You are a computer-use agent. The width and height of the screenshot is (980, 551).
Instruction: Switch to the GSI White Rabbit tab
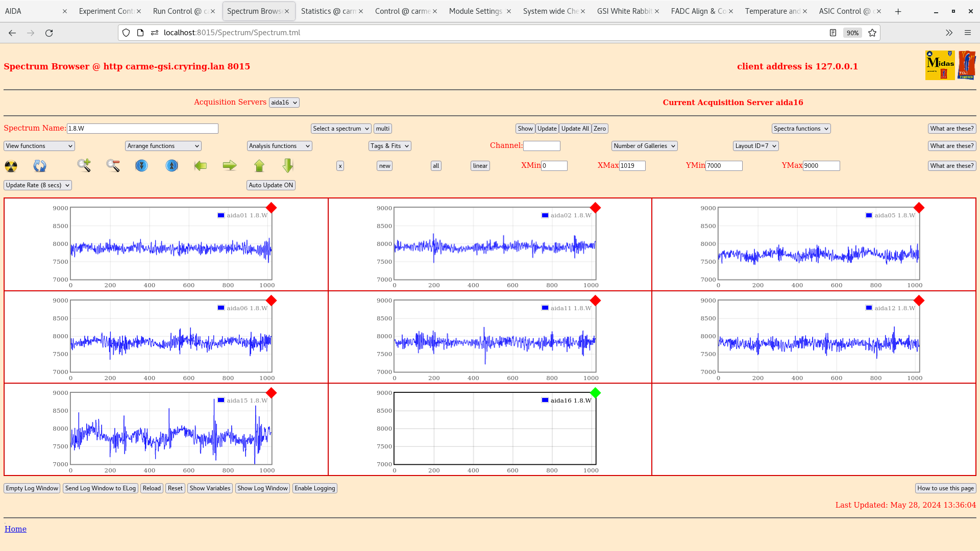click(624, 11)
